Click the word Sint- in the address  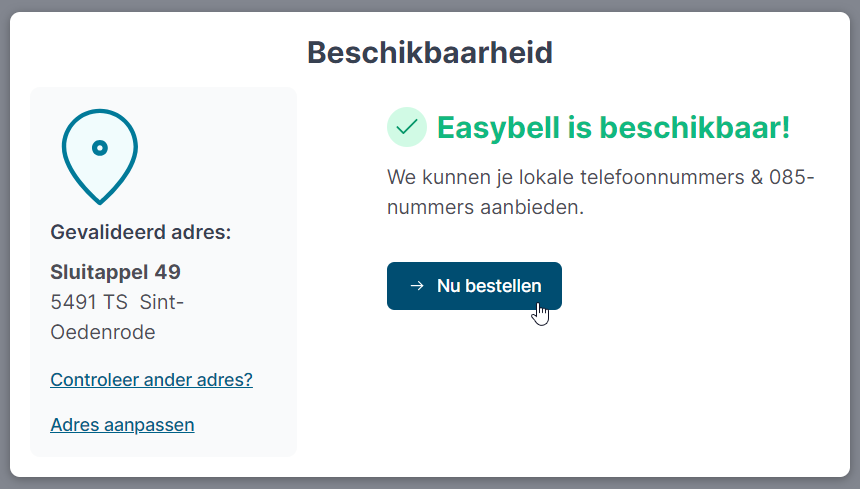point(163,302)
